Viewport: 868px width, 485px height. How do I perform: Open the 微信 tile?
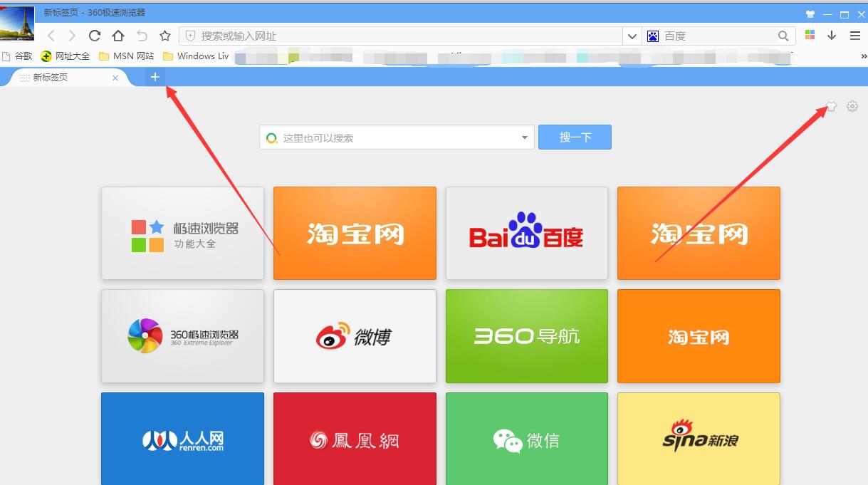527,439
